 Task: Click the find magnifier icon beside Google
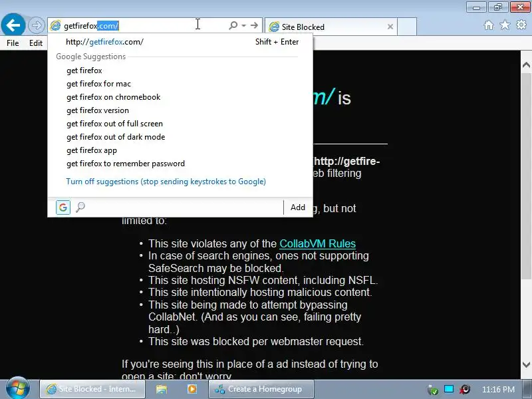pos(80,207)
